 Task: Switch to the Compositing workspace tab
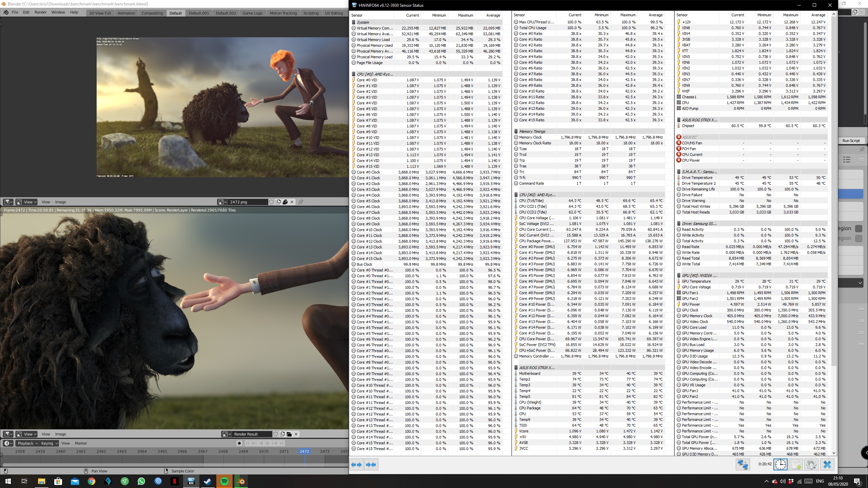coord(152,13)
